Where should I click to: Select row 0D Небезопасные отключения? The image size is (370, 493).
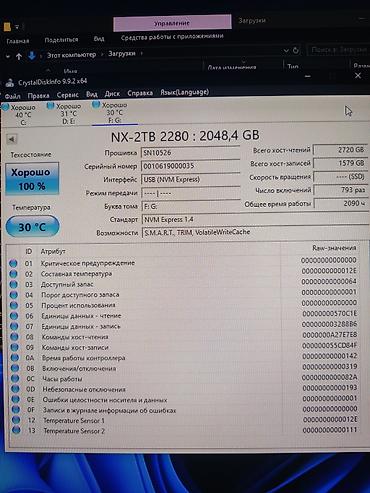pos(183,389)
